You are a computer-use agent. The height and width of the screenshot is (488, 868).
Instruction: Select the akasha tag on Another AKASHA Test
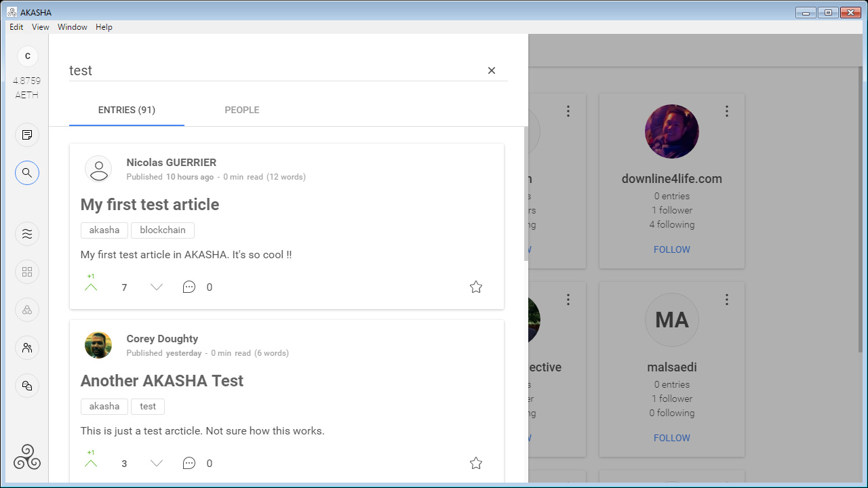point(104,407)
